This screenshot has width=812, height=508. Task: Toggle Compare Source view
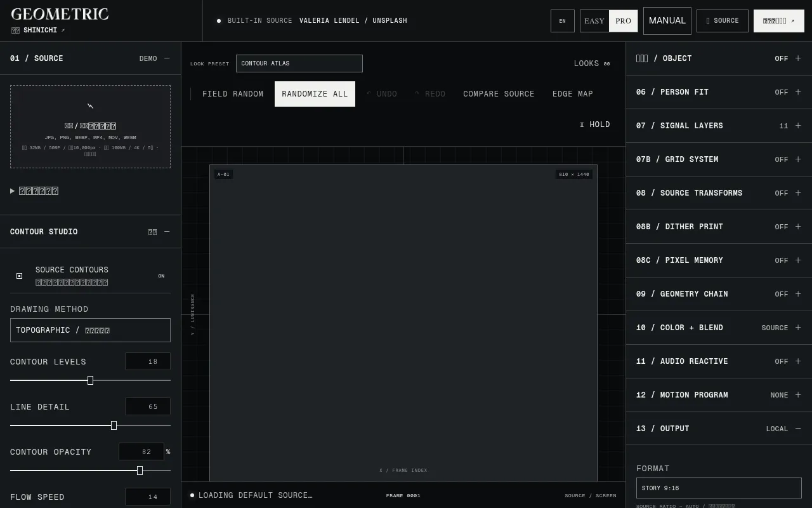tap(499, 94)
